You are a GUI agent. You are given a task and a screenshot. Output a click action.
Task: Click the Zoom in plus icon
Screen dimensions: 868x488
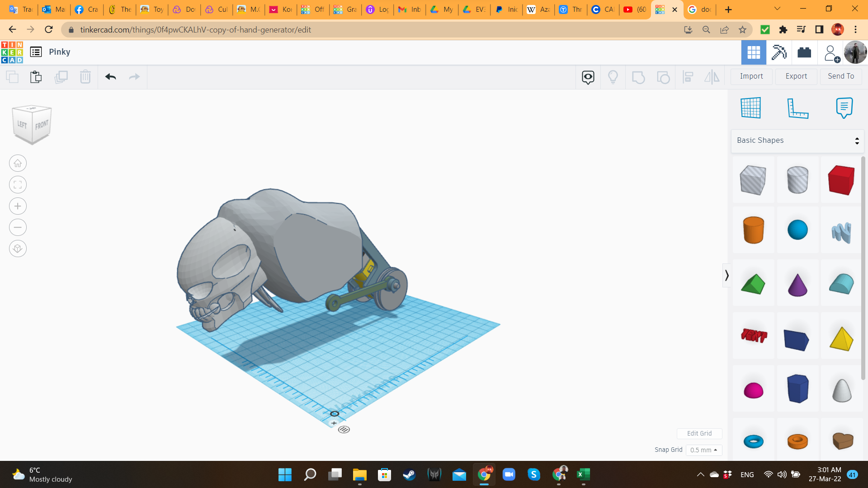click(18, 206)
